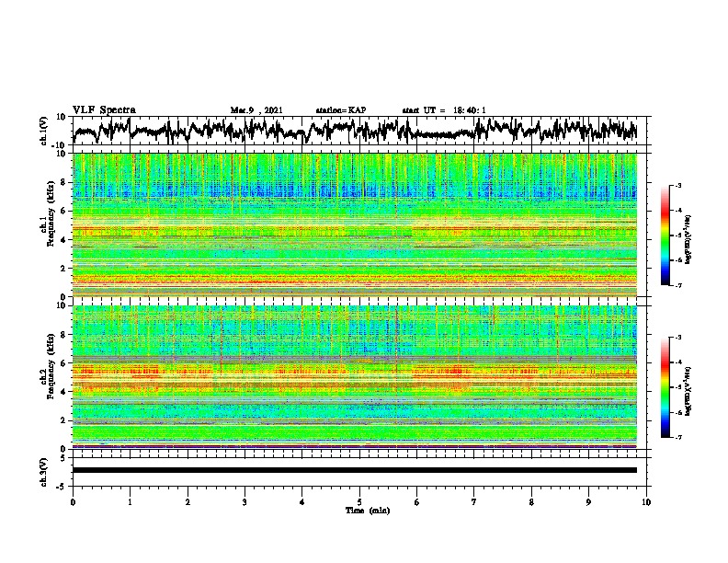
Task: Click the "-3" label on ch.2 color bar
Action: pyautogui.click(x=678, y=338)
